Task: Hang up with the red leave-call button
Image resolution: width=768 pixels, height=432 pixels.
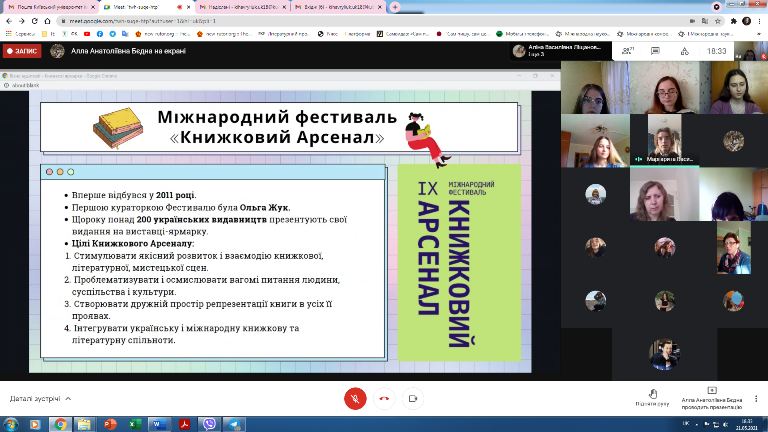Action: (x=384, y=397)
